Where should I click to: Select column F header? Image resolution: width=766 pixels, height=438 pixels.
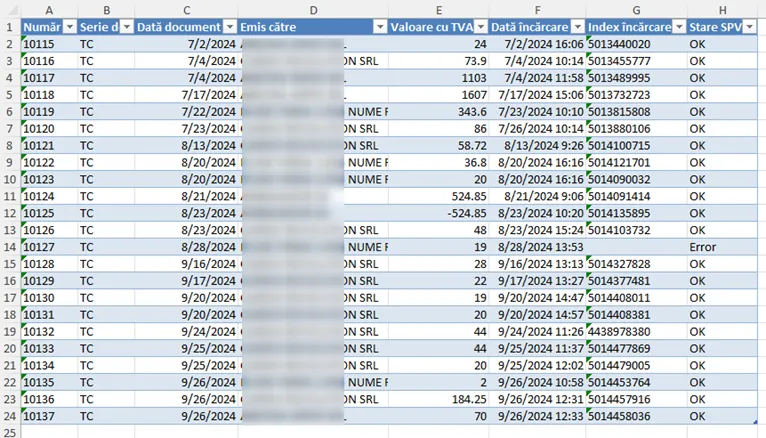(x=537, y=10)
